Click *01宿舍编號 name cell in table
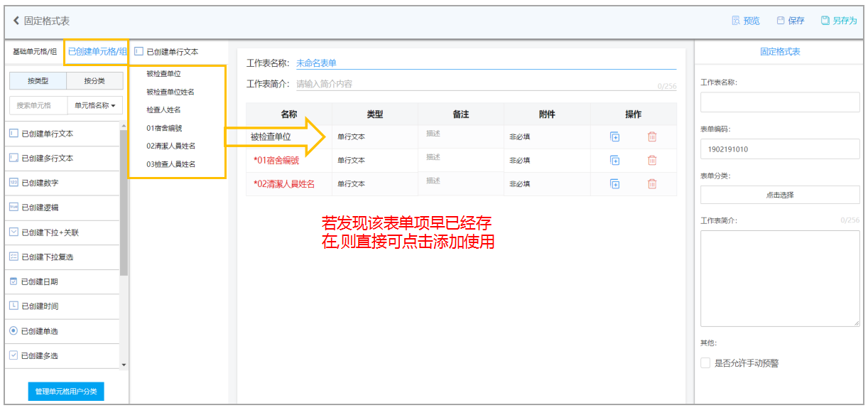The image size is (868, 408). 276,160
